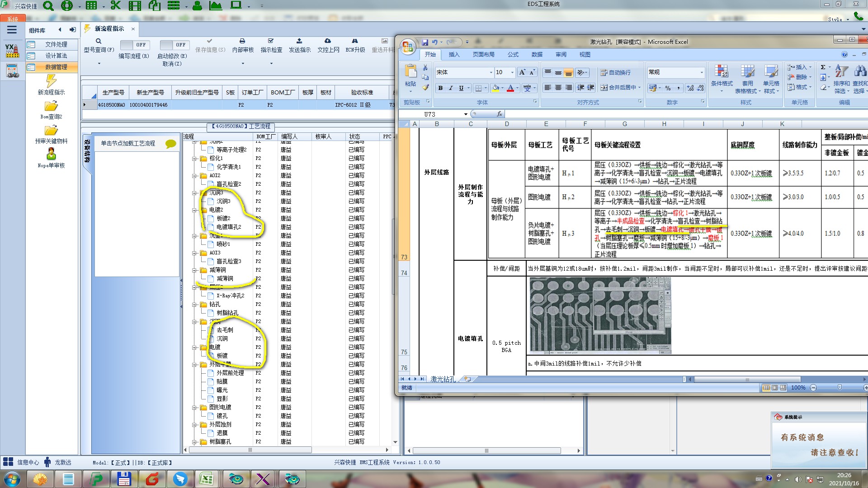Switch Excel to page layout view button
Viewport: 868px width, 488px height.
[774, 388]
